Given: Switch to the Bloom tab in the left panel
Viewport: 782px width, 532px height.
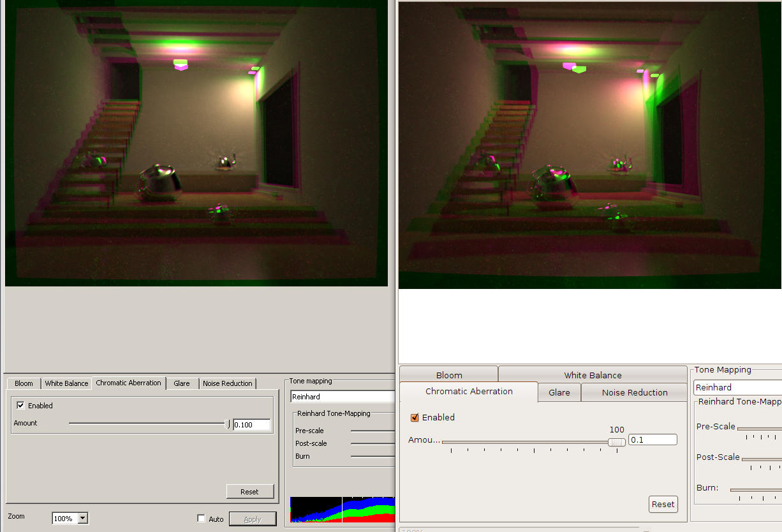Looking at the screenshot, I should (23, 383).
